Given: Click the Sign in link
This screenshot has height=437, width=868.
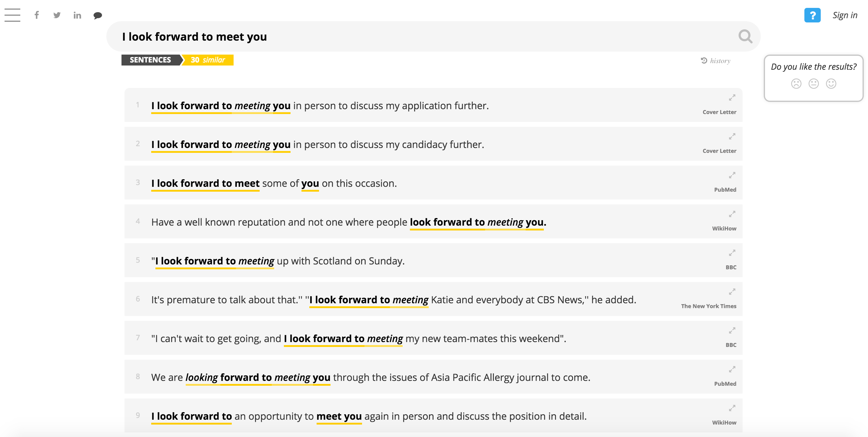Looking at the screenshot, I should [x=845, y=15].
